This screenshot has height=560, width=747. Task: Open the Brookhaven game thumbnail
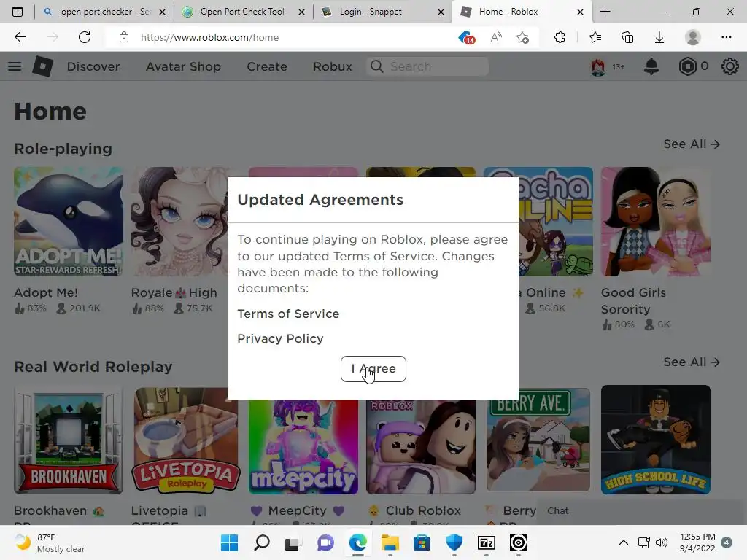69,440
